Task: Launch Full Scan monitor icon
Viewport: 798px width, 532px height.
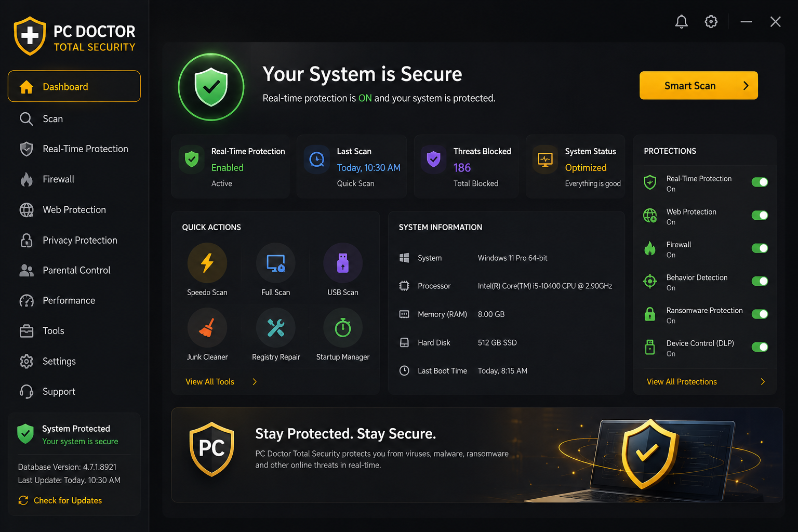Action: [x=275, y=262]
